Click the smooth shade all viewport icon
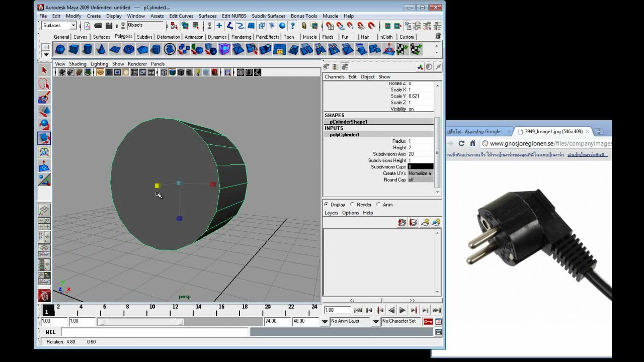 (173, 72)
